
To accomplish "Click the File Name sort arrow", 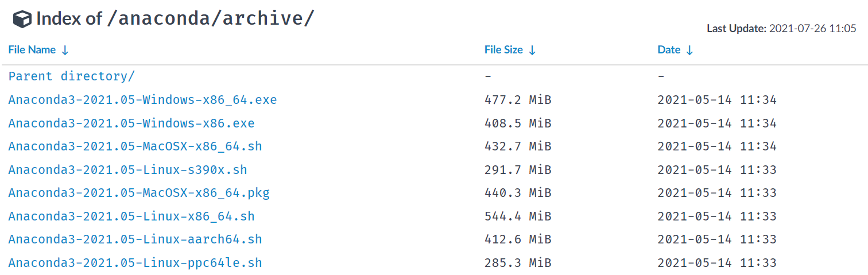I will click(x=65, y=51).
